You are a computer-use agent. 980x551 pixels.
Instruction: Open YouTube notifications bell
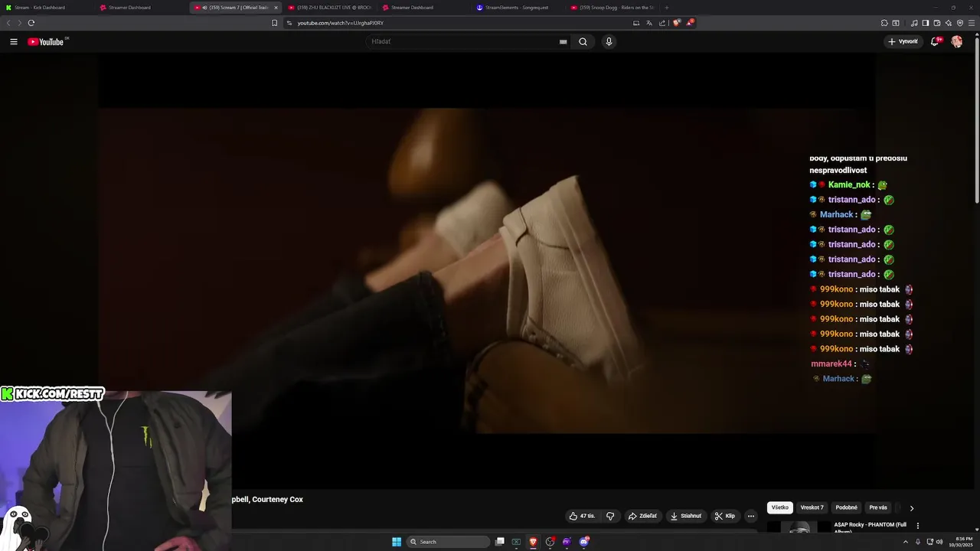pyautogui.click(x=935, y=41)
